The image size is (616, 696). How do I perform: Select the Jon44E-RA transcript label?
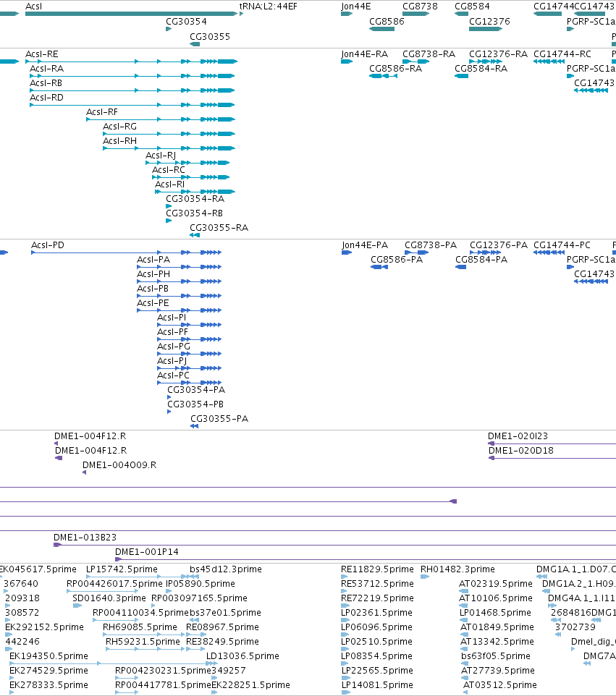pyautogui.click(x=364, y=54)
